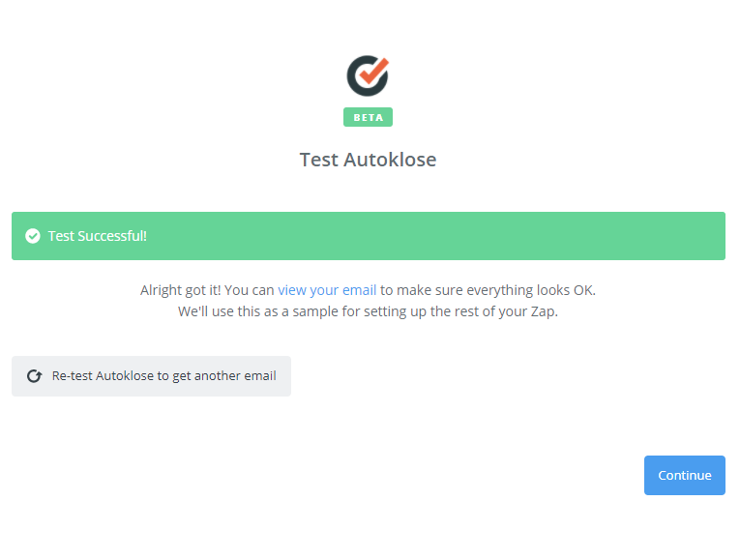Click the Autoklose logo icon
Screen dimensions: 740x560
368,76
